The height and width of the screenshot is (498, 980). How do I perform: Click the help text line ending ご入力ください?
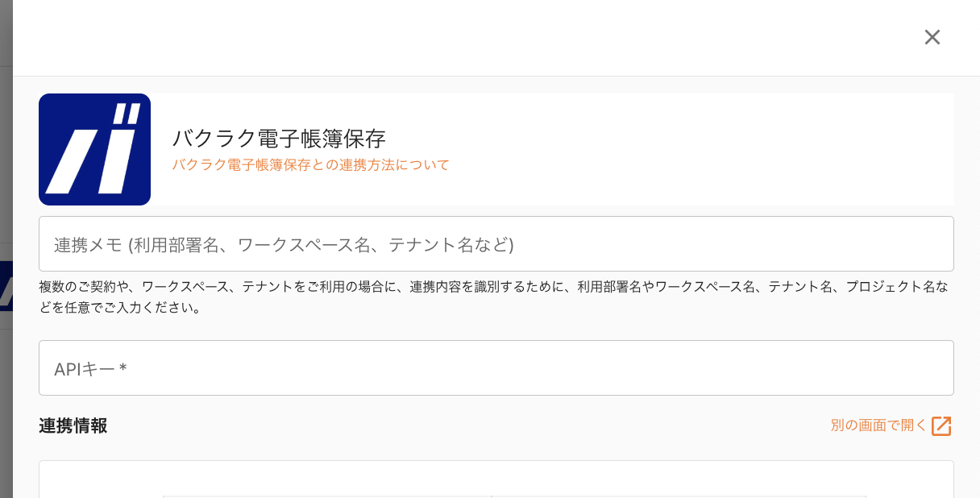pos(120,307)
